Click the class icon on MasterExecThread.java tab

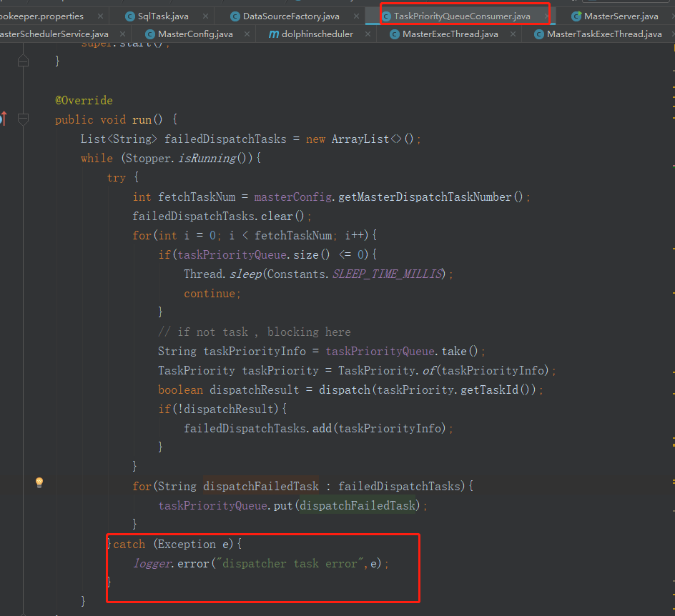pyautogui.click(x=394, y=34)
